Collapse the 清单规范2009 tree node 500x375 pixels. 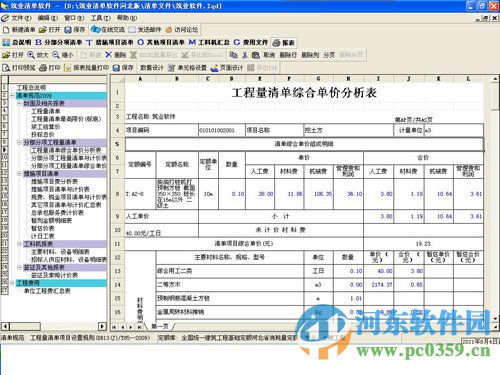coord(12,95)
